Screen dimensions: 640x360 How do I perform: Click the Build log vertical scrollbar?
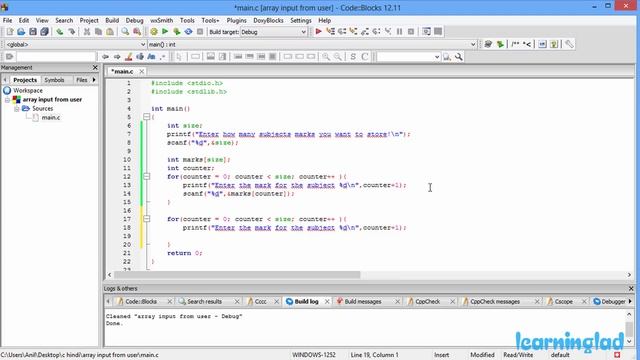629,328
